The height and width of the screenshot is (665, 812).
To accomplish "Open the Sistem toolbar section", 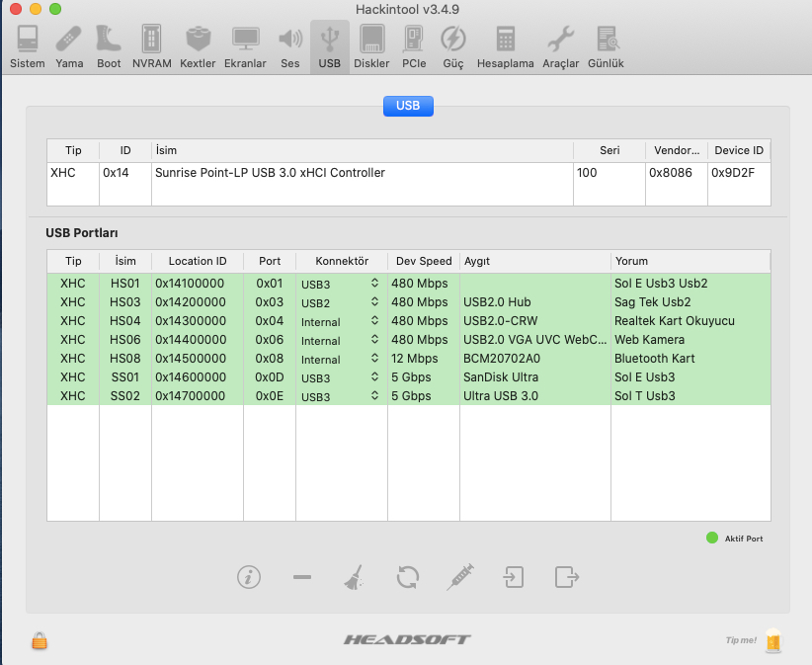I will [28, 46].
